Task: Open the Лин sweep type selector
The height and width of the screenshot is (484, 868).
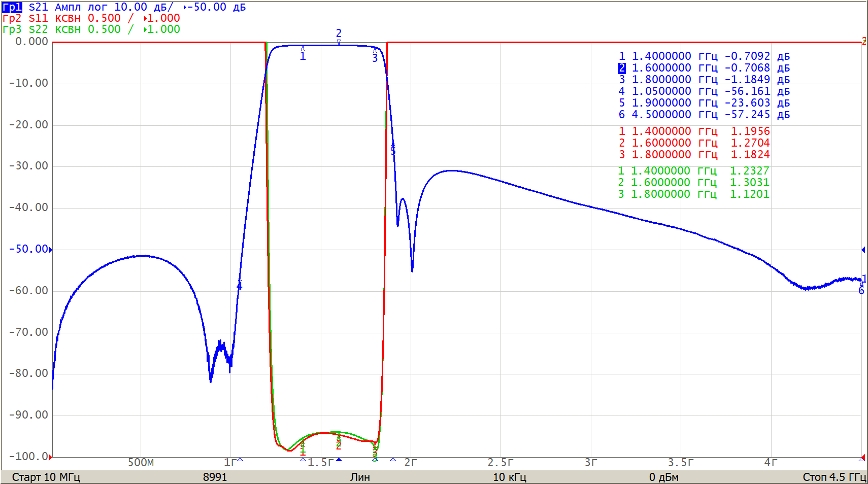Action: pos(359,477)
